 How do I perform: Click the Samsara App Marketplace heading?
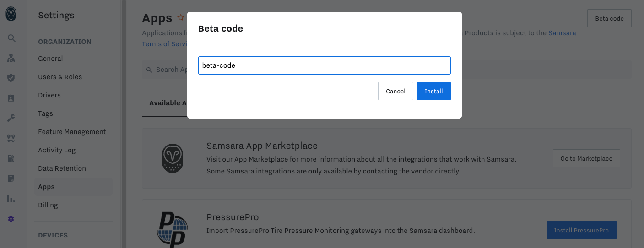[262, 146]
